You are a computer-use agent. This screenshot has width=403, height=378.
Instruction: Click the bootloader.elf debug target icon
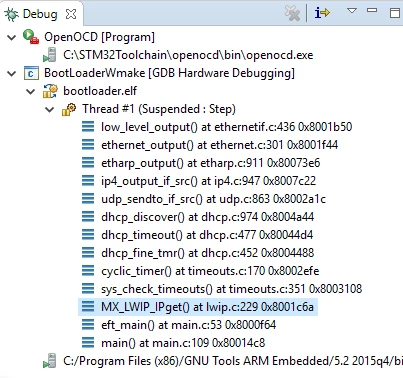(50, 91)
